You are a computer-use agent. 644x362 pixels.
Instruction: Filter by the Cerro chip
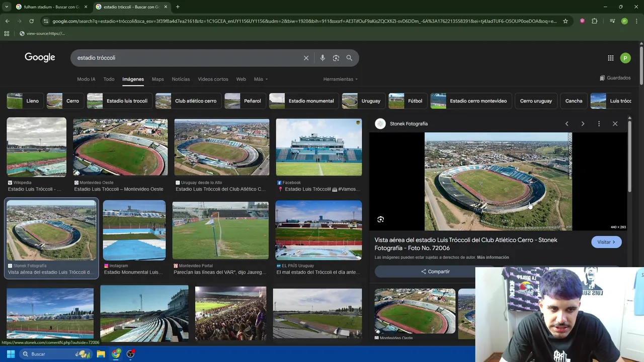[65, 101]
